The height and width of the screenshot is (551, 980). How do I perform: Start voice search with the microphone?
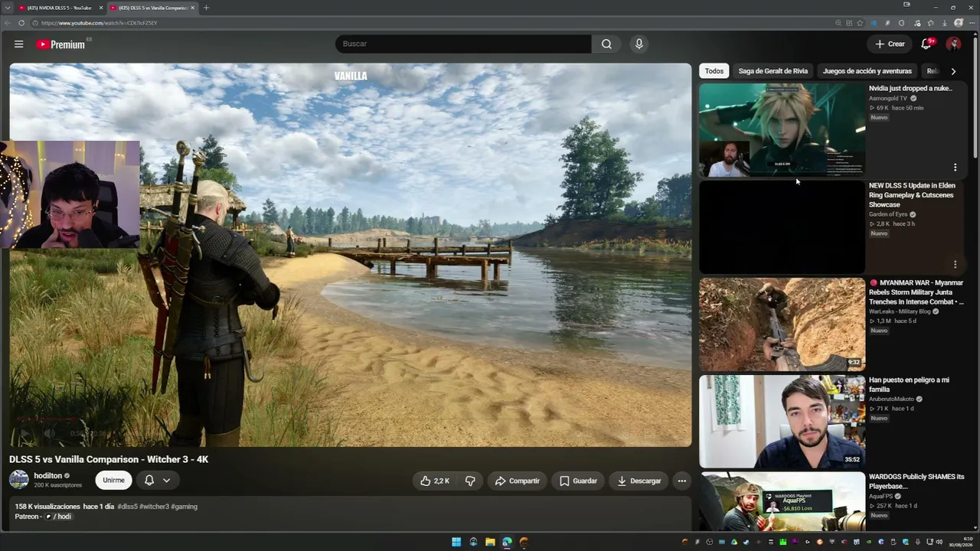click(639, 44)
